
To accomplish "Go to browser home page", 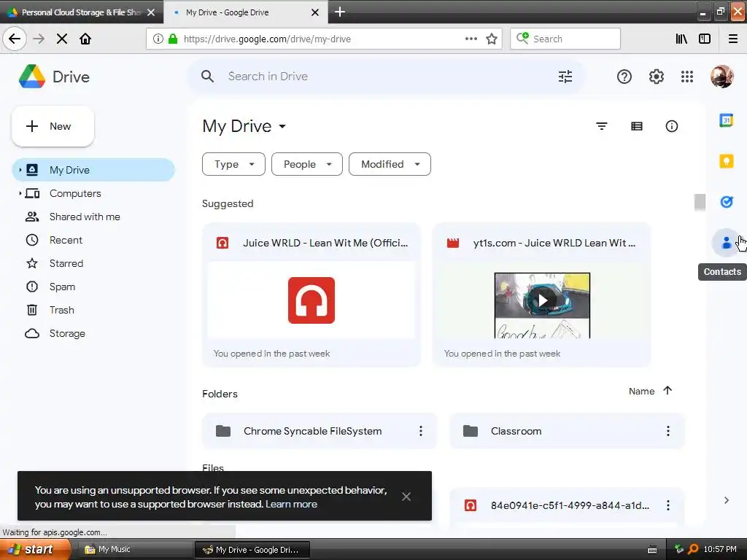I will coord(85,39).
